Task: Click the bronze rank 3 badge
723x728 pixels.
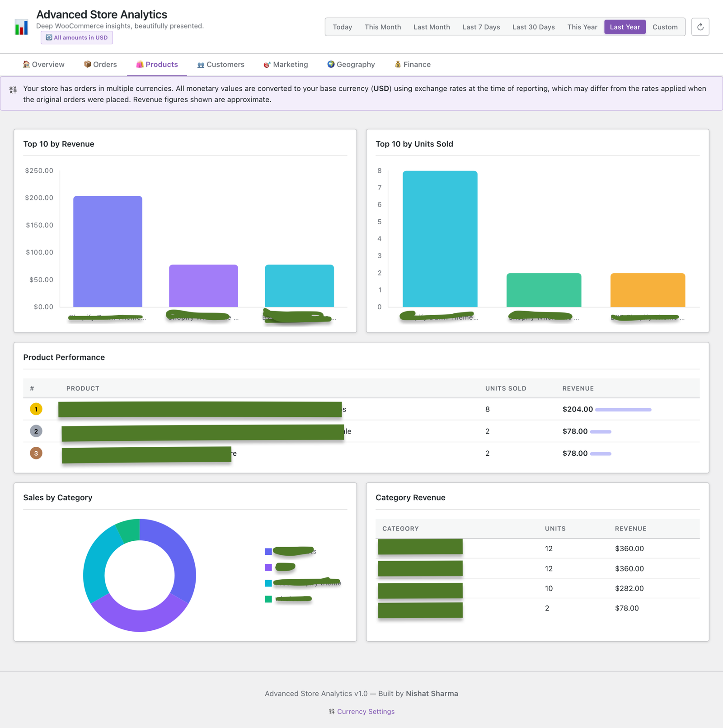Action: (36, 453)
